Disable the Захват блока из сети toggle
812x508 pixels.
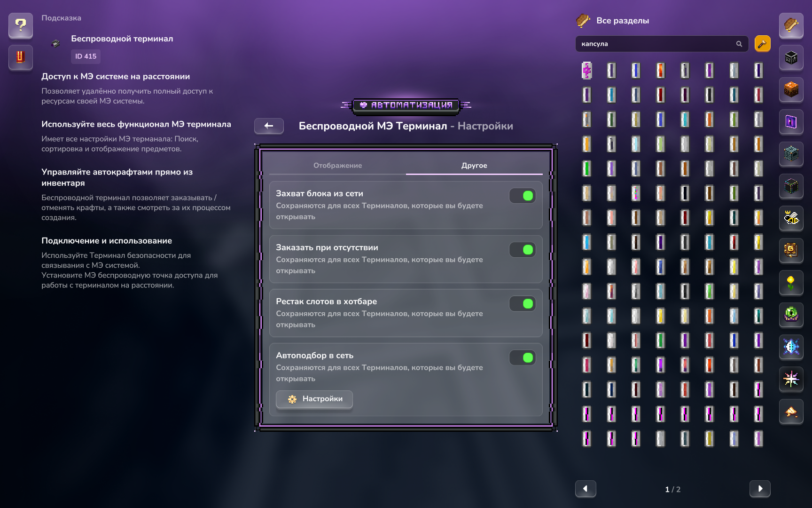click(523, 196)
